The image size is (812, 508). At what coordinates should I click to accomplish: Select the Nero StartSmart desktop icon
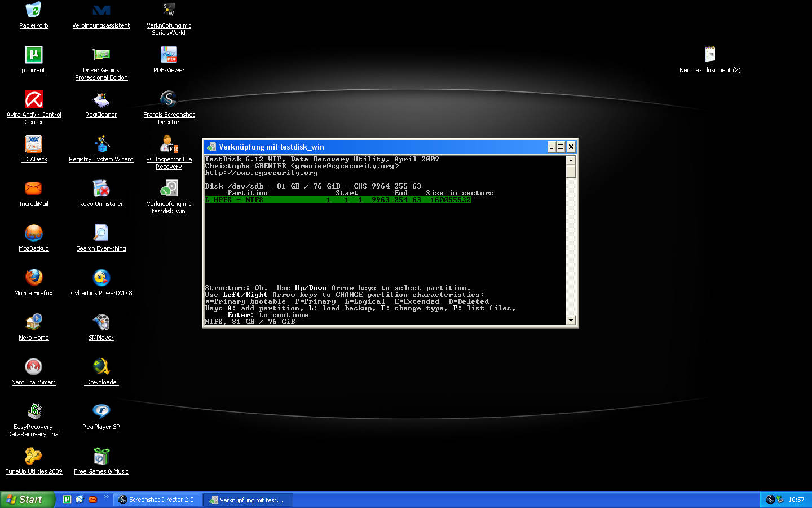33,367
